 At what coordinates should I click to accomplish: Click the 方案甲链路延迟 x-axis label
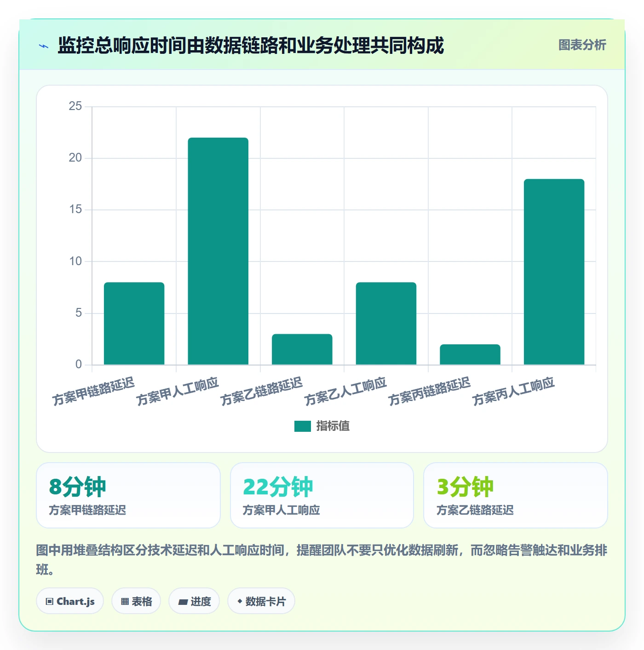pos(93,391)
